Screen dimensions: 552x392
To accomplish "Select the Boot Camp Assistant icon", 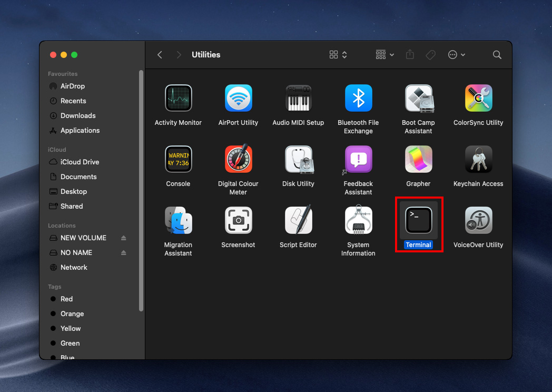I will 419,99.
